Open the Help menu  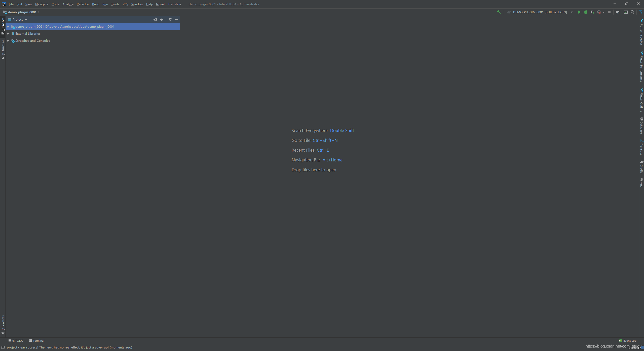[149, 4]
